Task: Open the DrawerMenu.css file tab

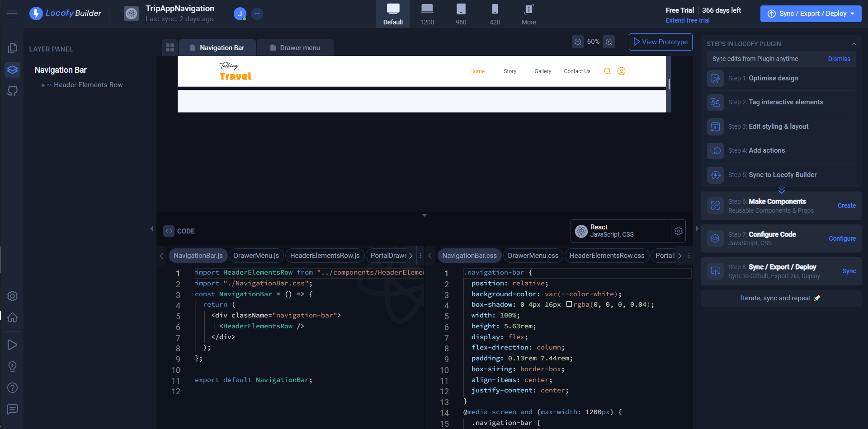Action: point(533,255)
